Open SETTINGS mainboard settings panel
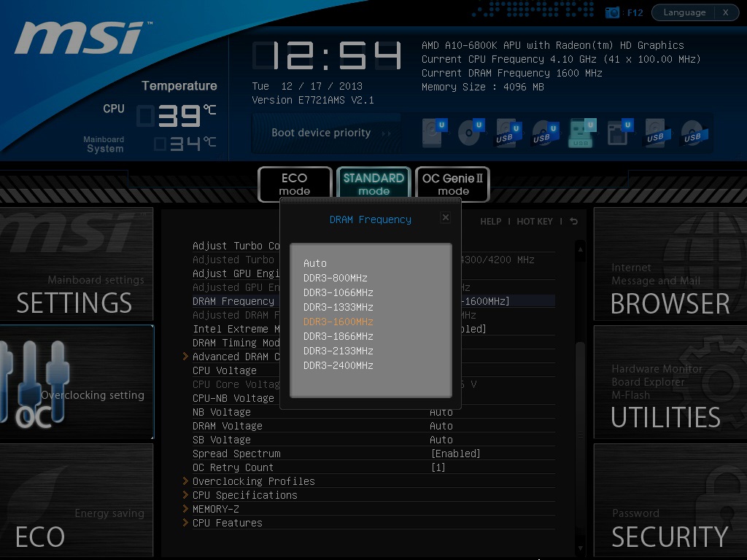Screen dimensions: 747x560 [x=77, y=264]
